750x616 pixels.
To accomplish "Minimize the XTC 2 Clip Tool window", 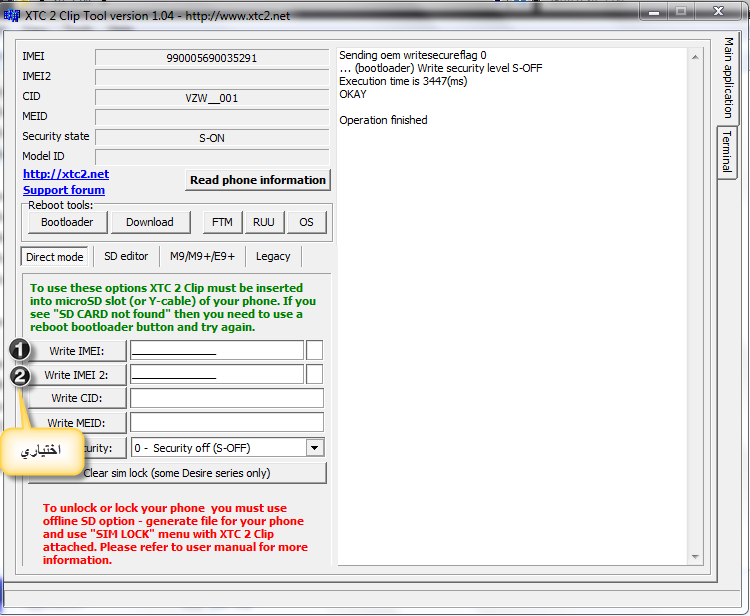I will (x=654, y=12).
